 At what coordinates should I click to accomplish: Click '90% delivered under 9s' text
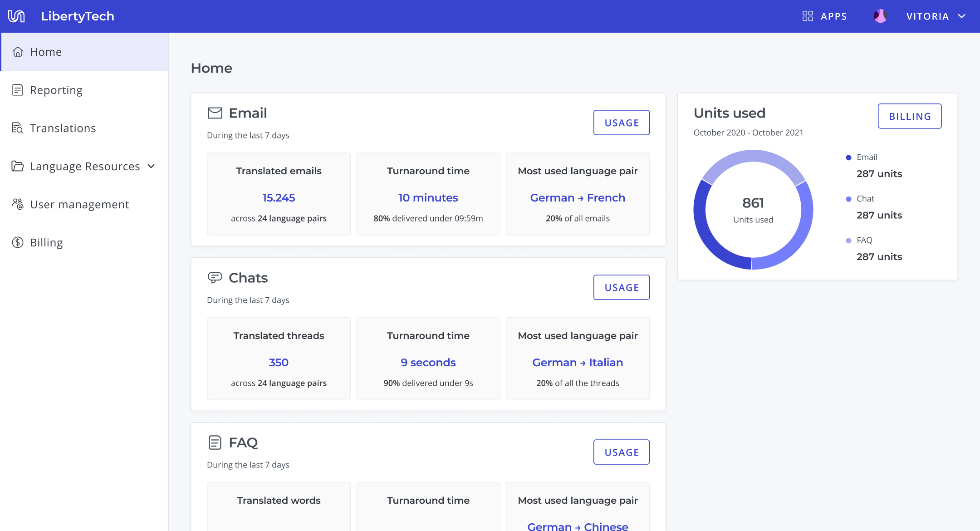(428, 383)
